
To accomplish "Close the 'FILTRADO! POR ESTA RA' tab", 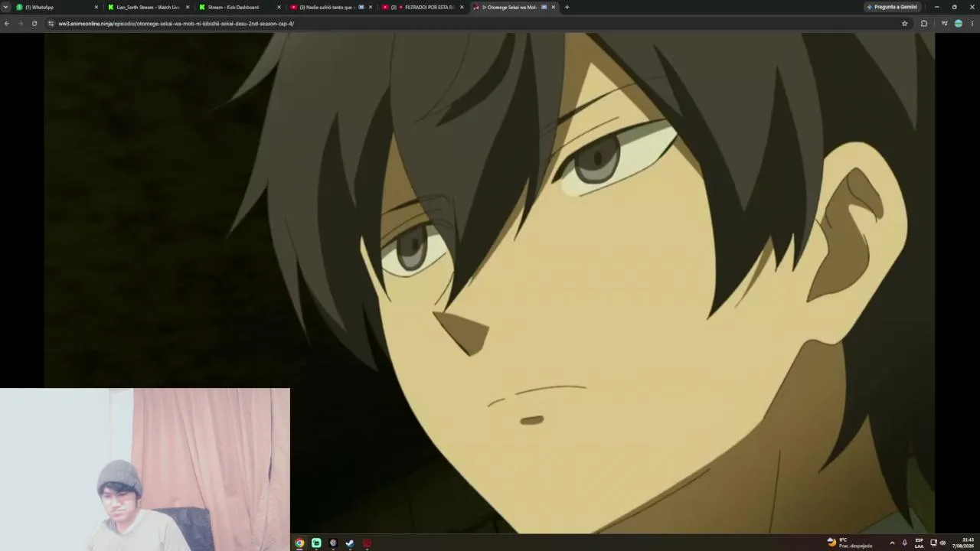I will click(x=462, y=7).
